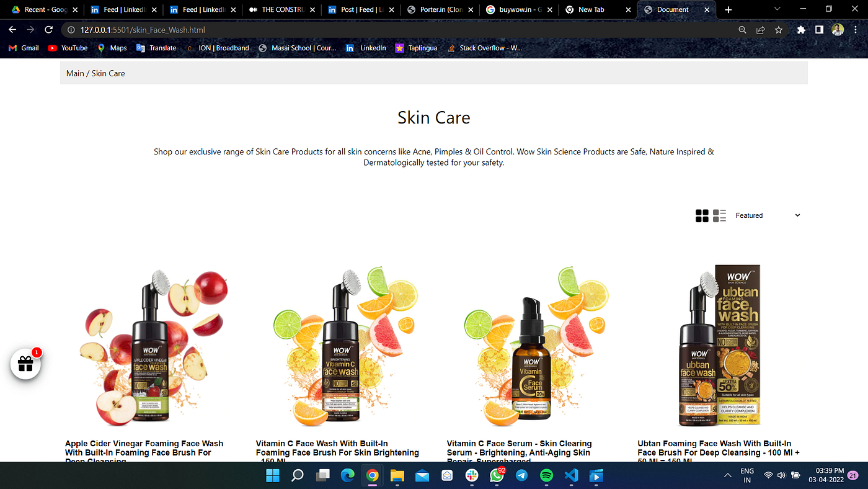Open Chrome three-dot menu
868x489 pixels.
pyautogui.click(x=856, y=30)
